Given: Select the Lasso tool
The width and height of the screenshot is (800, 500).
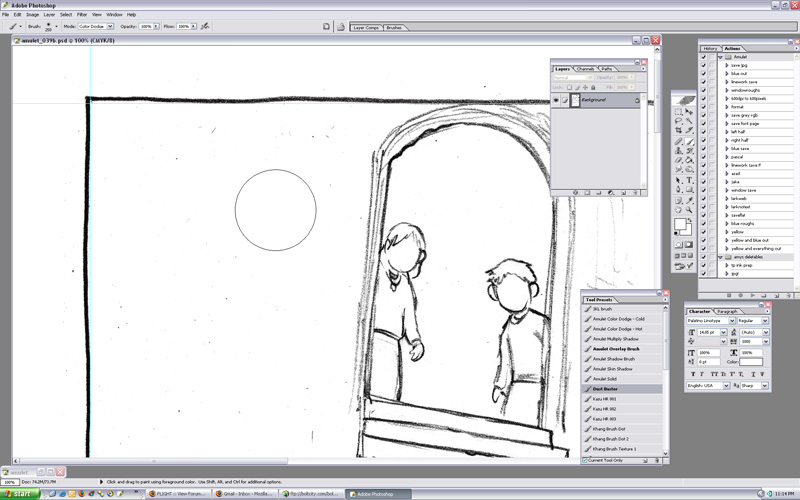Looking at the screenshot, I should point(678,121).
